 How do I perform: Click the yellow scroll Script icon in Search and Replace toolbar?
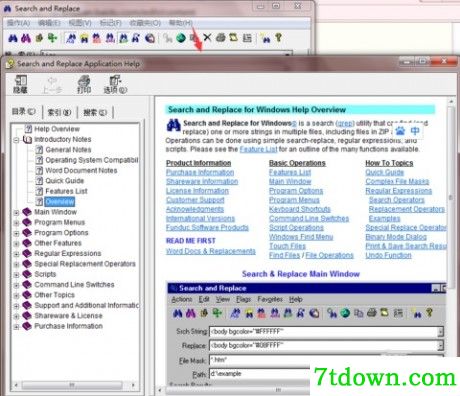(x=233, y=38)
